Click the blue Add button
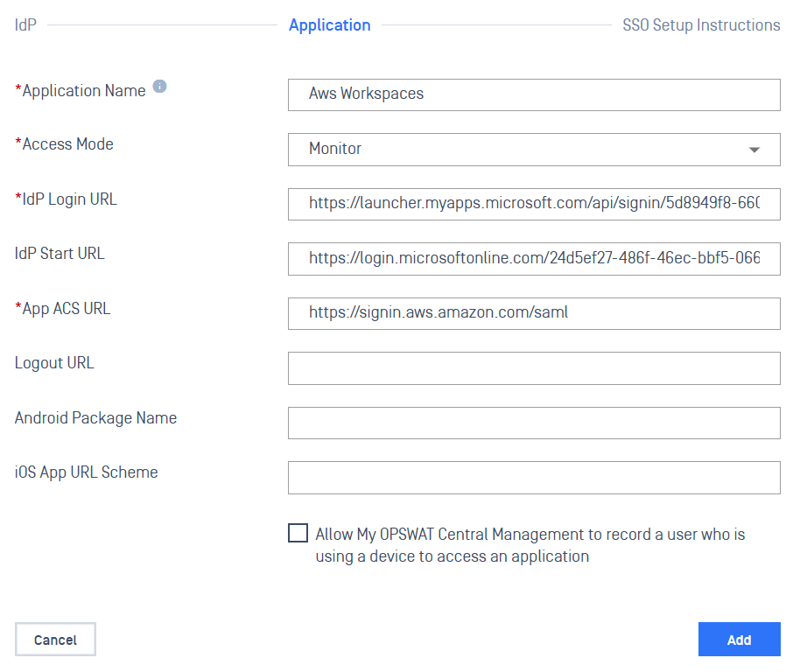This screenshot has height=672, width=807. [739, 640]
